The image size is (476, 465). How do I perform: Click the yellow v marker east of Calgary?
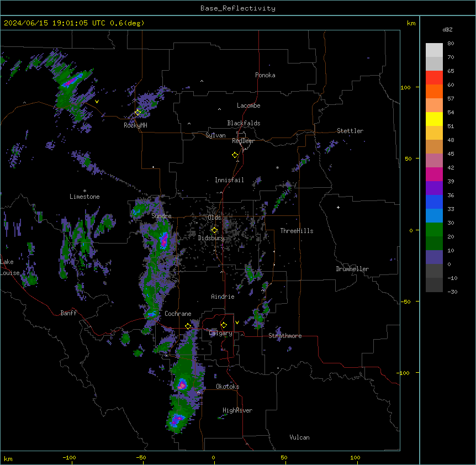(237, 323)
